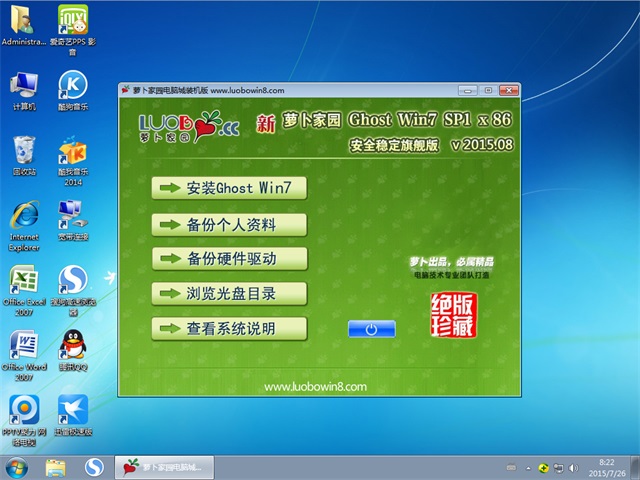Viewport: 640px width, 480px height.
Task: Launch the Sogou browser desktop shortcut
Action: tap(73, 291)
